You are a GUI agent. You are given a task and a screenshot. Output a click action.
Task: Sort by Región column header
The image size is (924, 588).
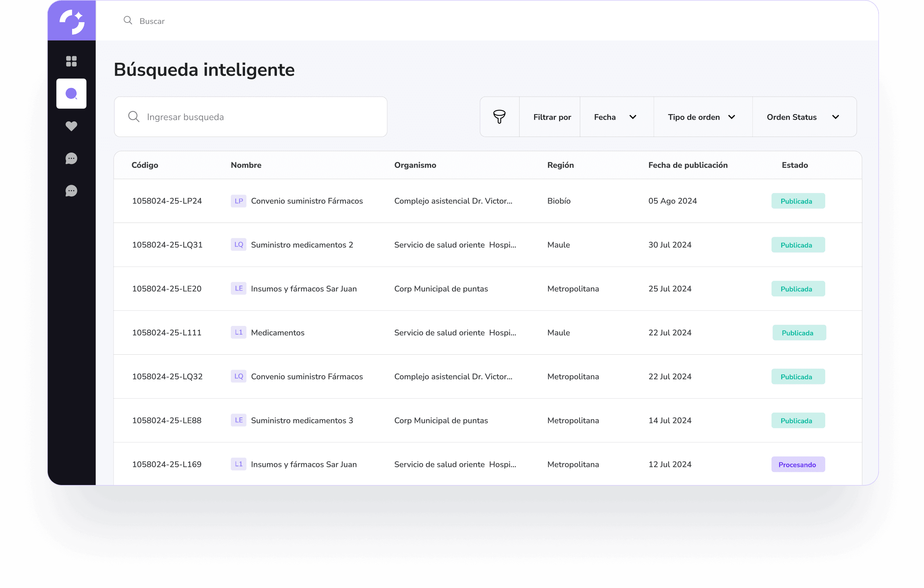coord(560,165)
